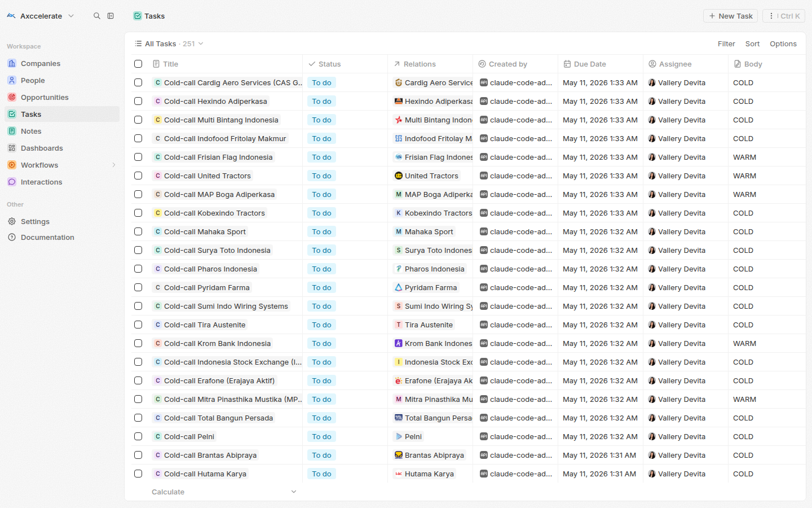Go to Companies in the sidebar

pos(62,63)
